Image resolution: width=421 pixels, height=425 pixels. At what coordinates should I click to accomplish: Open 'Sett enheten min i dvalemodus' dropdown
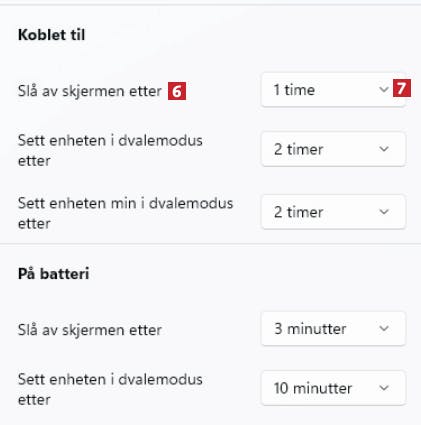tap(333, 212)
